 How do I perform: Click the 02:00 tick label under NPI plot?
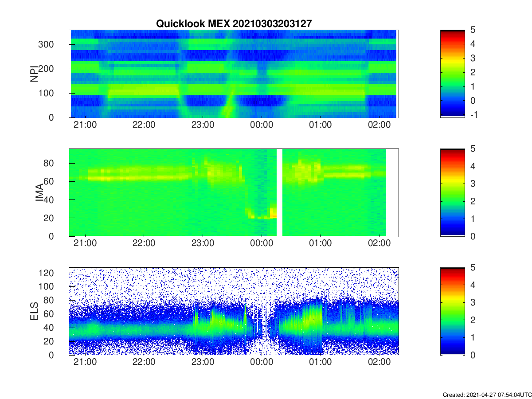click(x=379, y=125)
